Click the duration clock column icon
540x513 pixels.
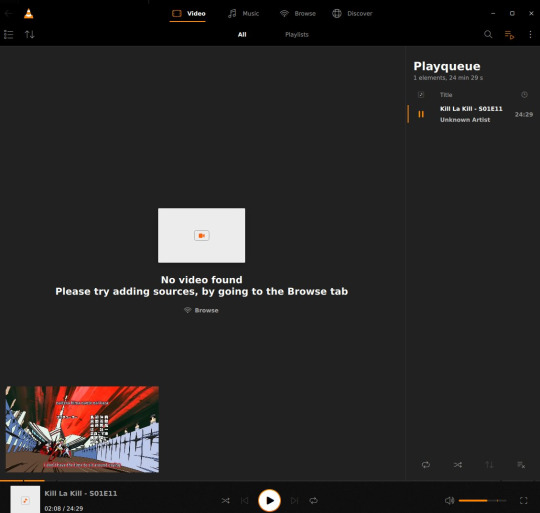point(524,95)
